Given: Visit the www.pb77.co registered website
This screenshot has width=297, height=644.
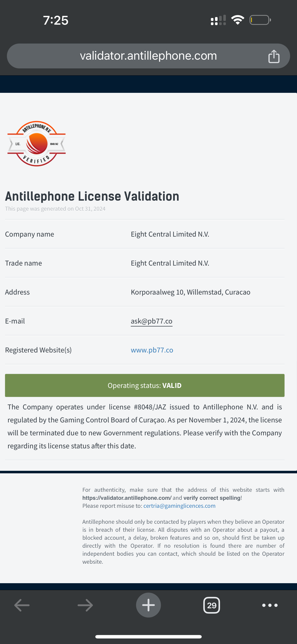Looking at the screenshot, I should point(152,350).
